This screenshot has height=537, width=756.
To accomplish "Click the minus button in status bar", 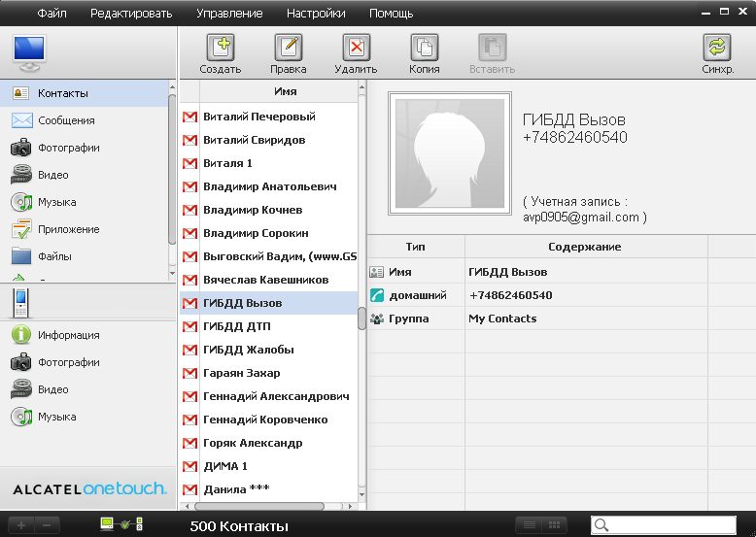I will click(47, 525).
